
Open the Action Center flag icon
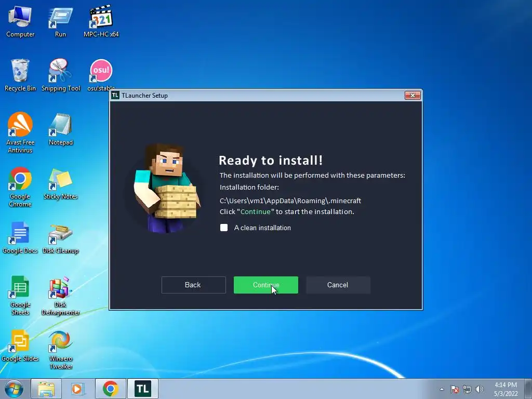455,389
